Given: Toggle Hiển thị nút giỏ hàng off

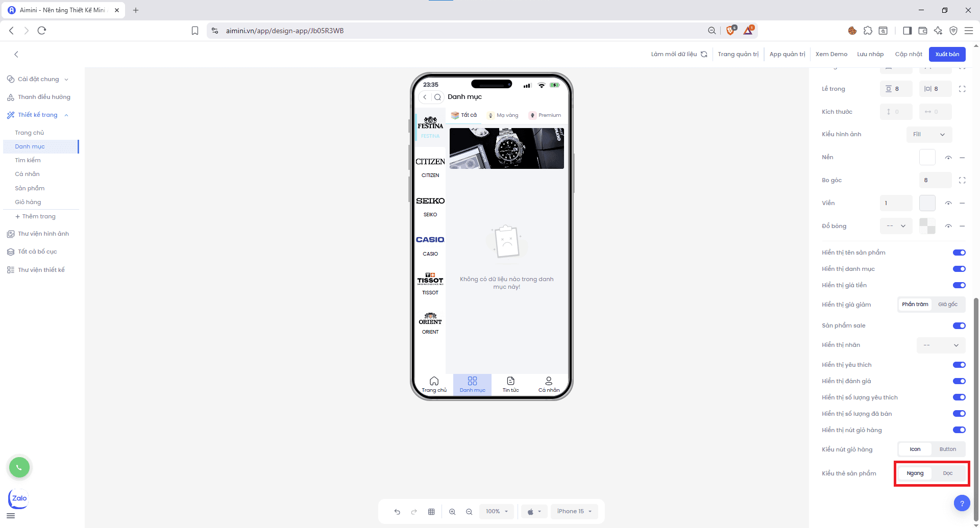Looking at the screenshot, I should coord(959,430).
